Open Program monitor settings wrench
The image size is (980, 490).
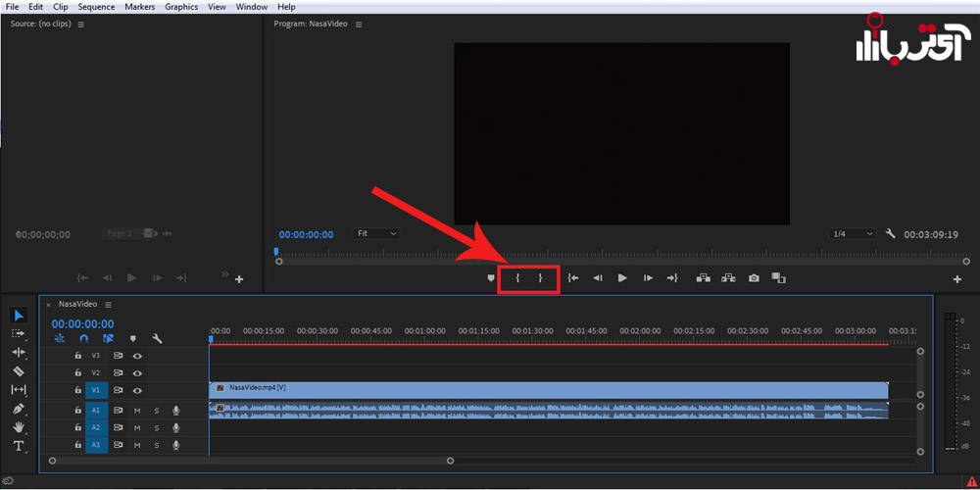(x=891, y=234)
